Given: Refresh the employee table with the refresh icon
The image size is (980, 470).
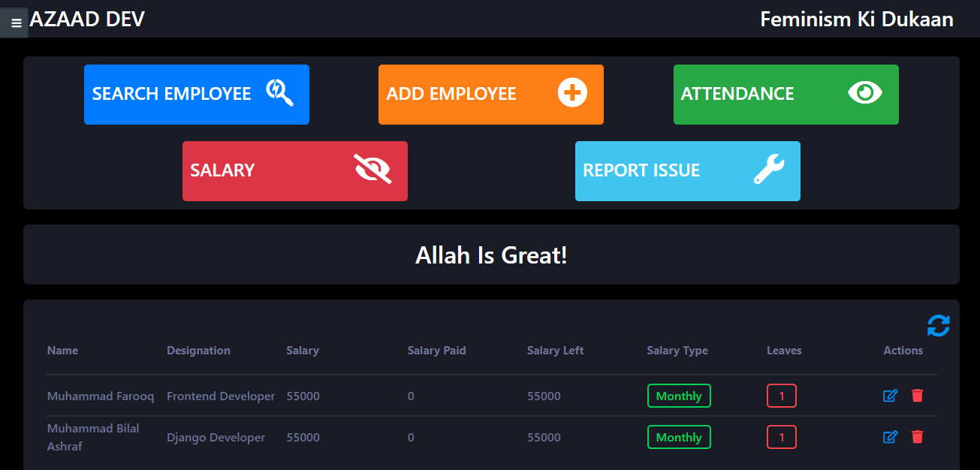Looking at the screenshot, I should [x=938, y=325].
